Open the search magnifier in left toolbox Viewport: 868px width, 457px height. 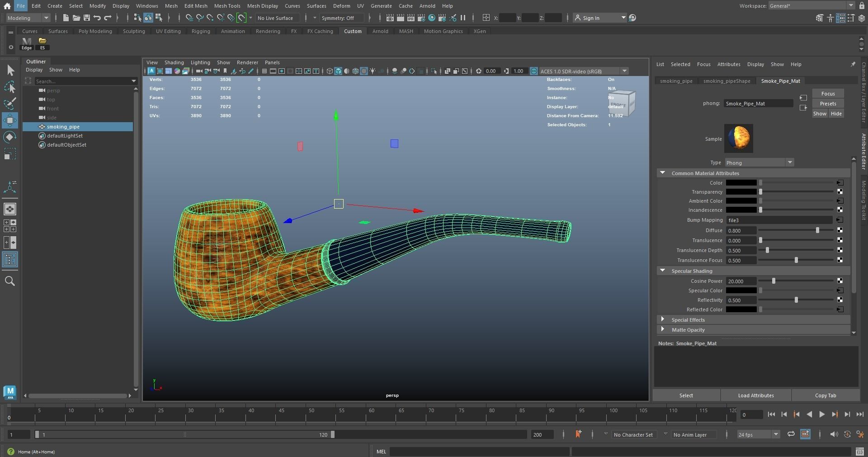click(x=10, y=281)
